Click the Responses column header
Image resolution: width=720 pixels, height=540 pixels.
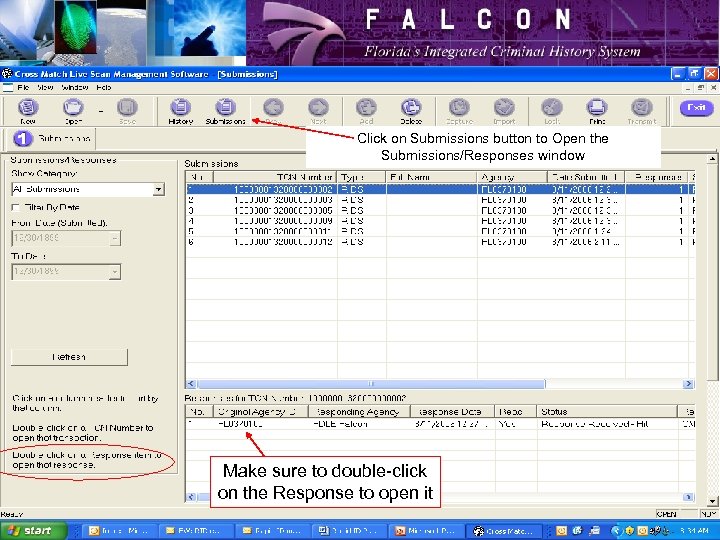(x=657, y=177)
